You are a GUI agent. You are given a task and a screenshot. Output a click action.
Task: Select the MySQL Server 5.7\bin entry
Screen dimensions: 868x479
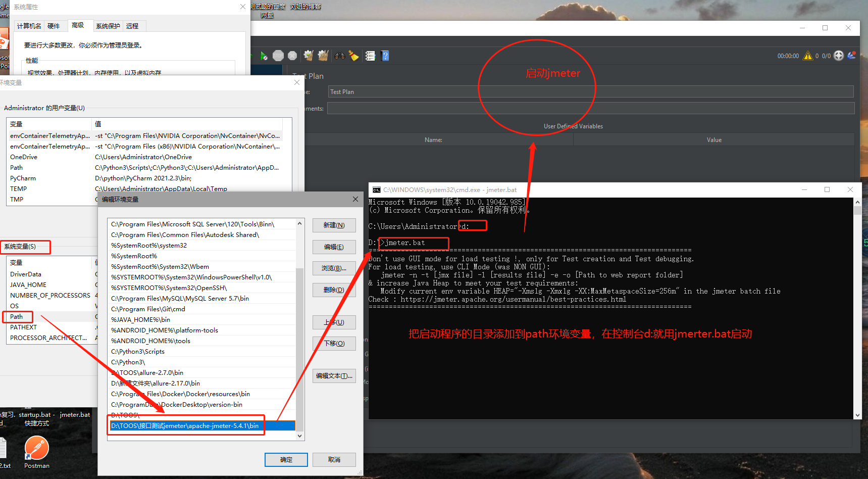(202, 299)
